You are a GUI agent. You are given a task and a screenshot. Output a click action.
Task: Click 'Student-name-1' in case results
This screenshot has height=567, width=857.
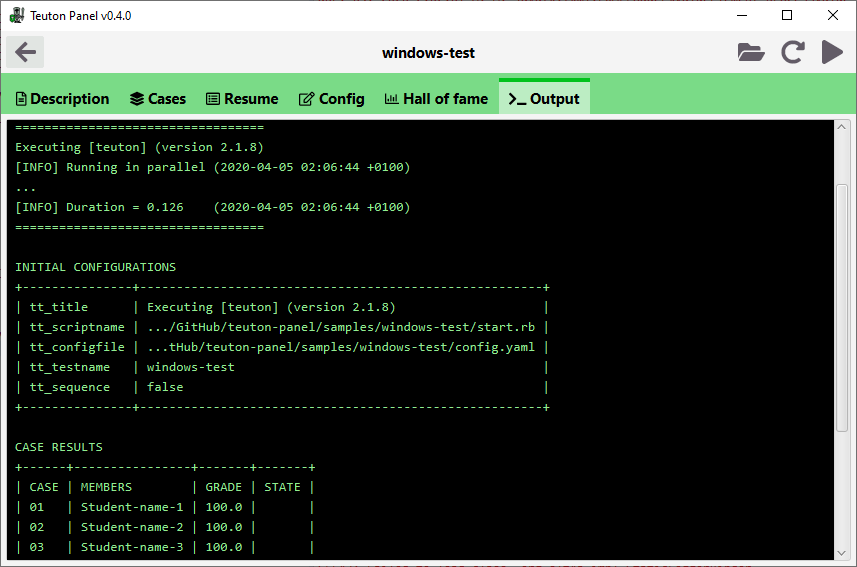(x=132, y=507)
